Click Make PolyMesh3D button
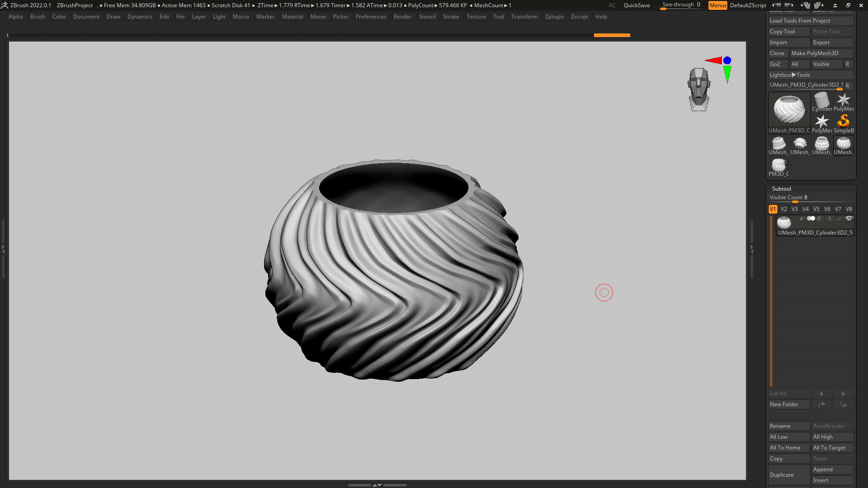This screenshot has width=868, height=488. click(x=822, y=53)
